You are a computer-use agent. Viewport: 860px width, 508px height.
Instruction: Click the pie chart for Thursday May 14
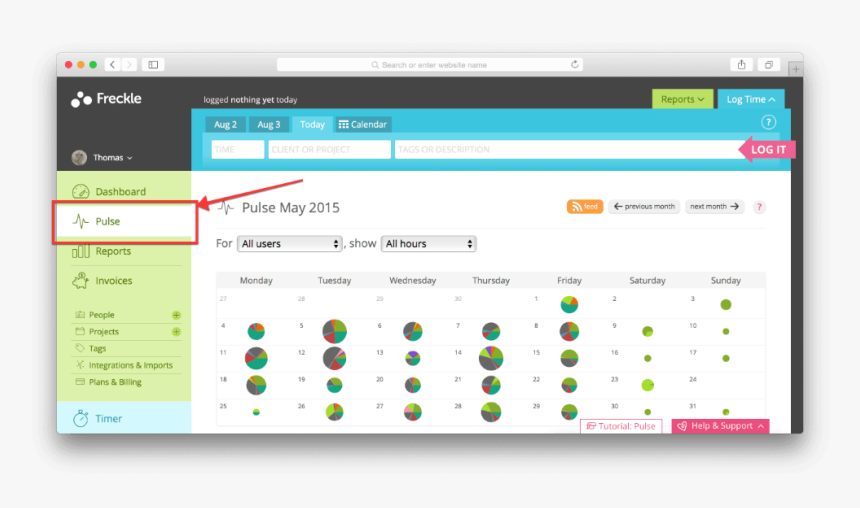tap(491, 358)
